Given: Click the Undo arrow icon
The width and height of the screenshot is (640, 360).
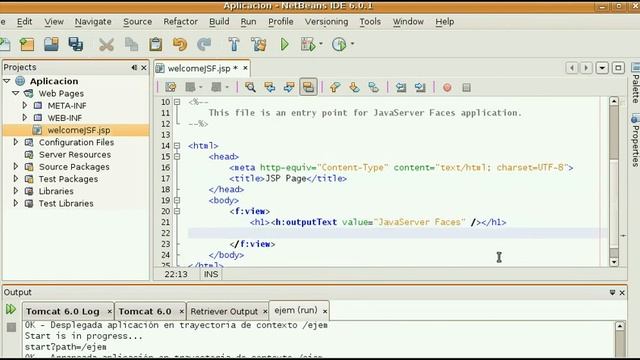Looking at the screenshot, I should [180, 44].
